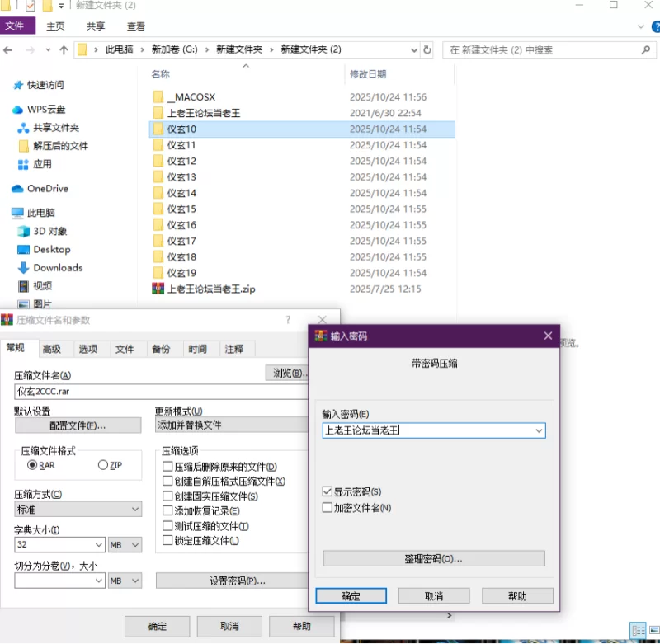This screenshot has width=660, height=644.
Task: Click the 输入密码 password input field
Action: tap(434, 430)
